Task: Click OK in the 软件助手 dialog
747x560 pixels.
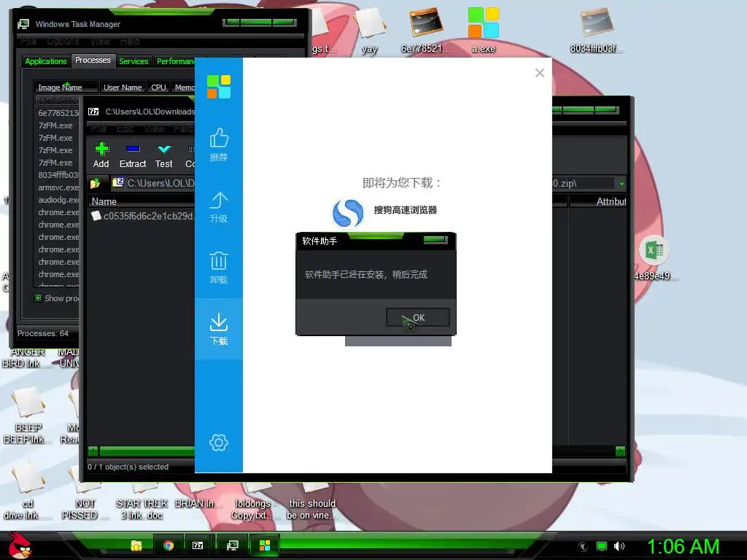Action: (x=418, y=317)
